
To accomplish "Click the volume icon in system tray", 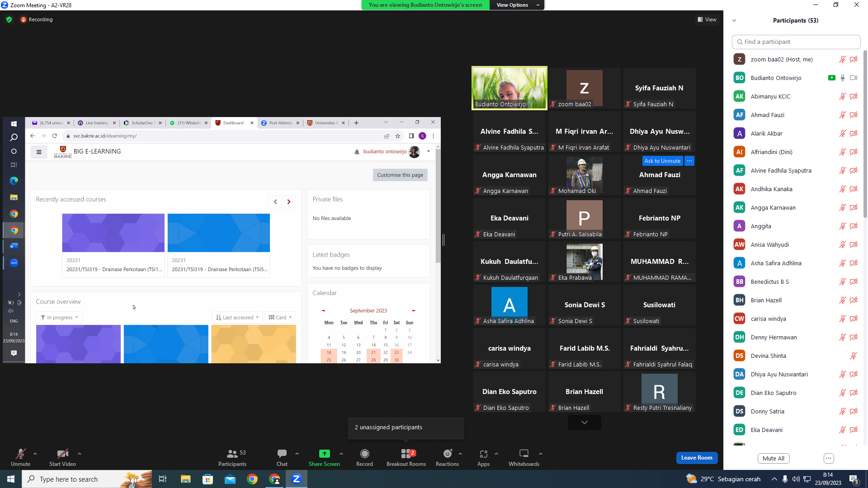I will coord(796,479).
